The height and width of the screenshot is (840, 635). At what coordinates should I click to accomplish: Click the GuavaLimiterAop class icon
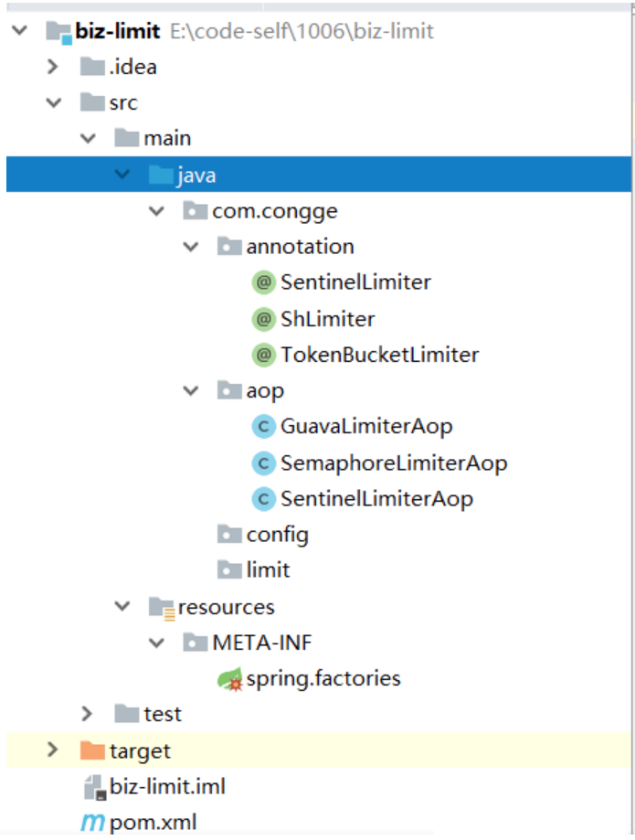(x=262, y=426)
